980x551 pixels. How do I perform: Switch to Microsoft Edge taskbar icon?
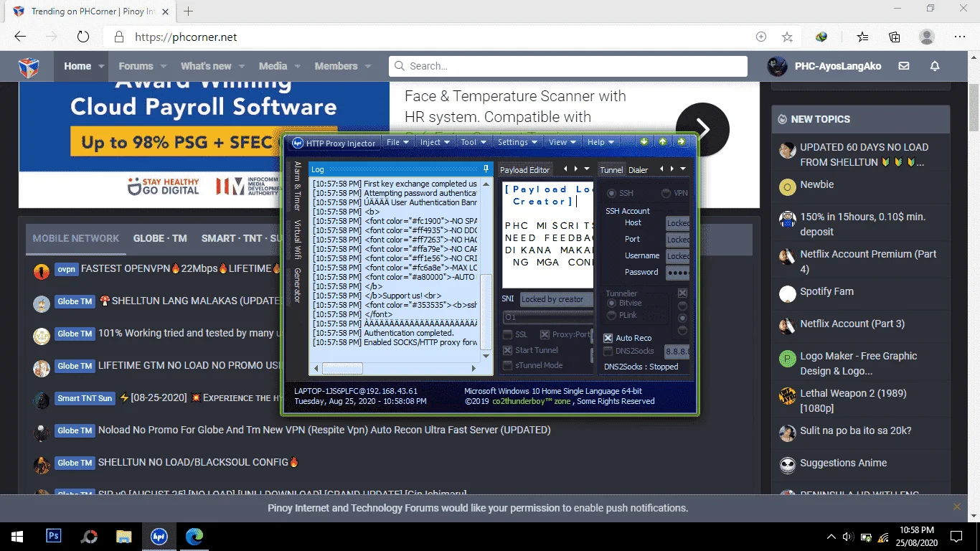[x=194, y=536]
